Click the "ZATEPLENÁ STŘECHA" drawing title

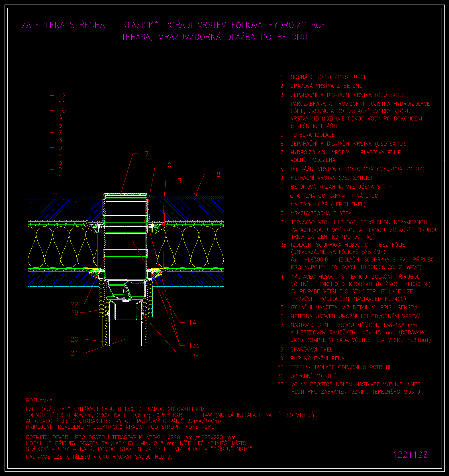pyautogui.click(x=63, y=25)
